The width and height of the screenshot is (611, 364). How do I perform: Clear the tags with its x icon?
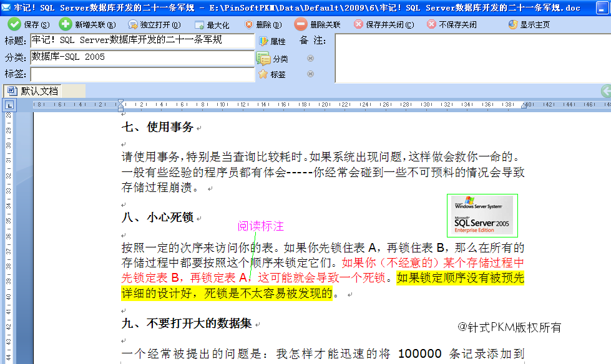click(x=310, y=74)
